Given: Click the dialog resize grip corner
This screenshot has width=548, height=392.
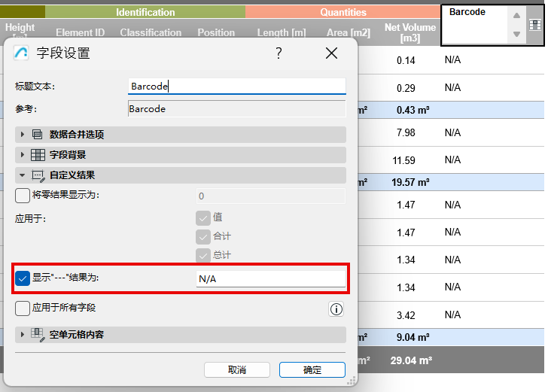Looking at the screenshot, I should point(352,381).
